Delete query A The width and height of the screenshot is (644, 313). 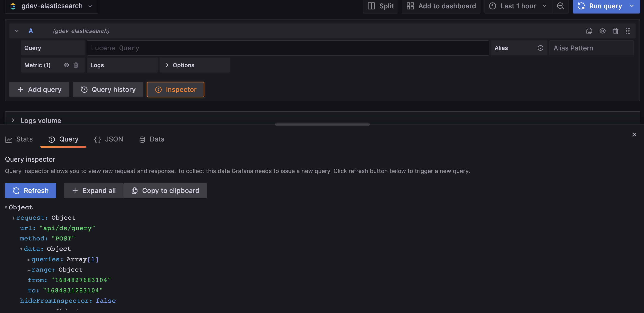click(616, 31)
